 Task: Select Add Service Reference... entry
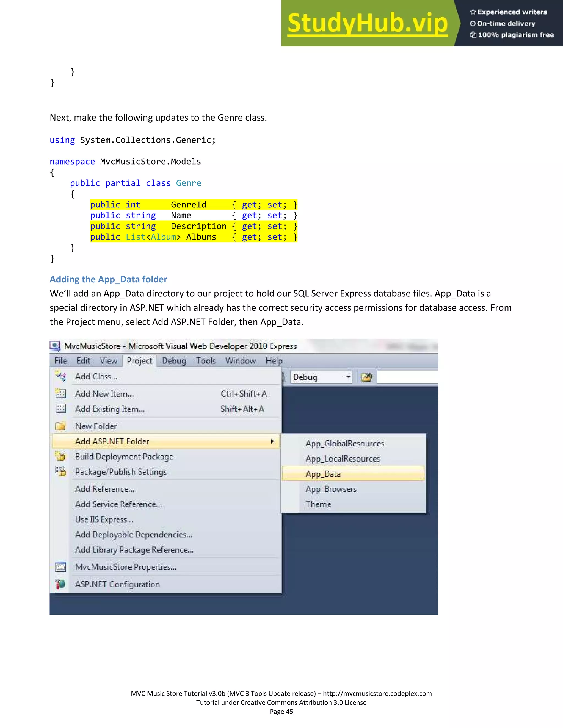point(166,504)
